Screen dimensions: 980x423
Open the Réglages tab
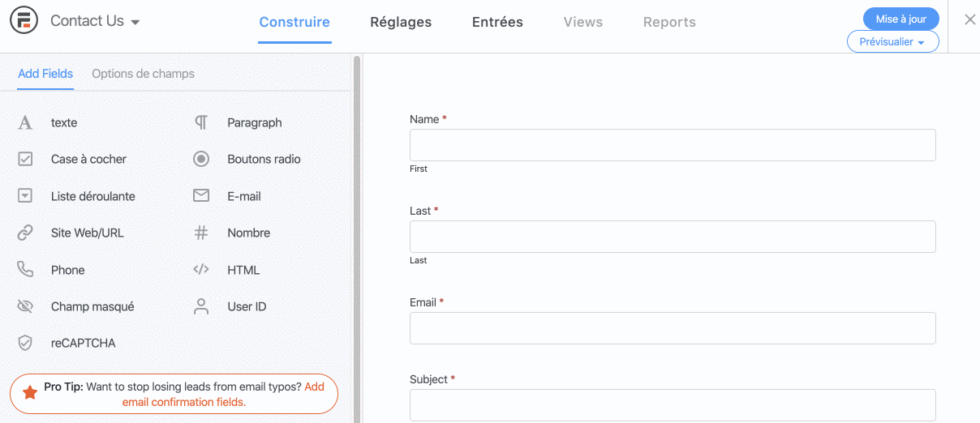point(401,23)
